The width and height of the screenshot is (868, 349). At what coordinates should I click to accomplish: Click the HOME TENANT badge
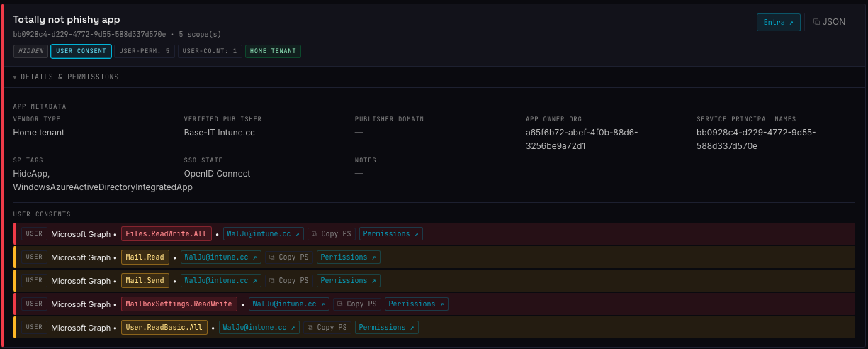(273, 51)
